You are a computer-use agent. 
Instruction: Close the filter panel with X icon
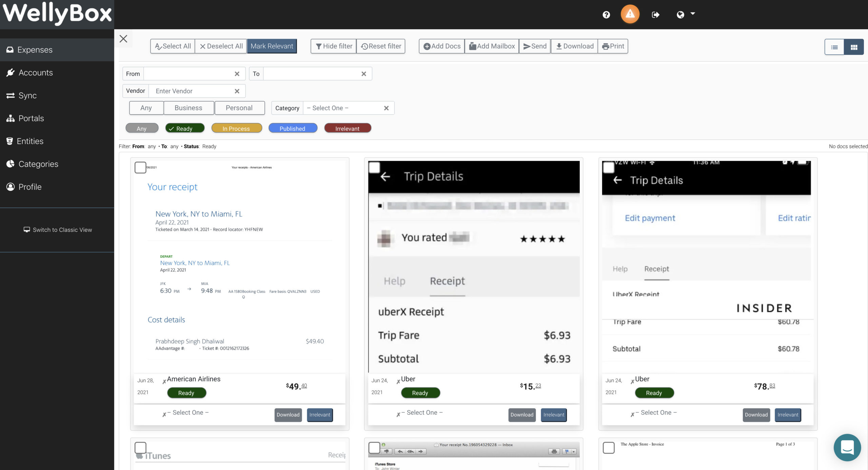click(x=123, y=39)
